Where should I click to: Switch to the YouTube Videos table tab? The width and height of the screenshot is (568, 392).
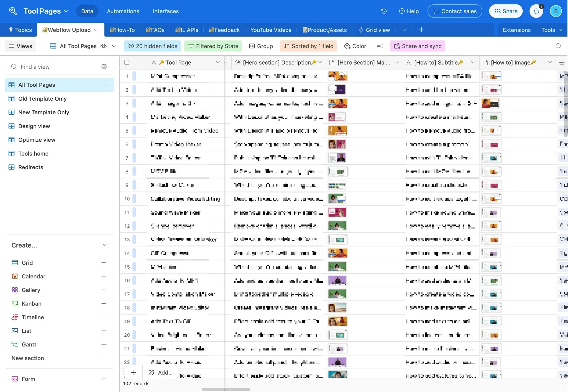271,30
